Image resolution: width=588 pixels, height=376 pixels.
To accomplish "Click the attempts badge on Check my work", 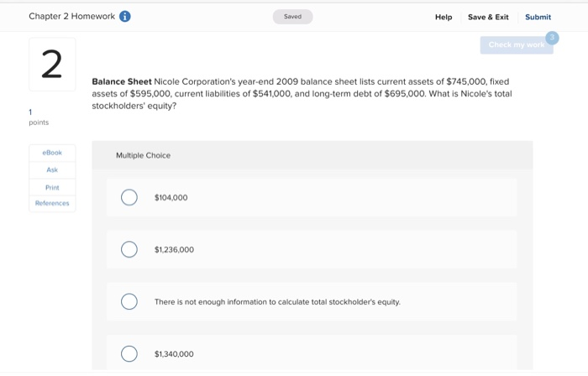I will click(551, 37).
